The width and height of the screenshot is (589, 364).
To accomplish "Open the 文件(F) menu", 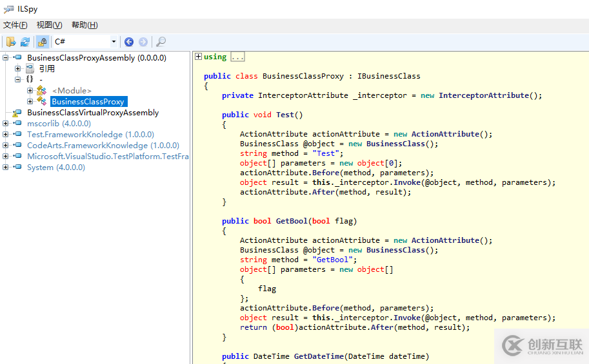I will (15, 25).
